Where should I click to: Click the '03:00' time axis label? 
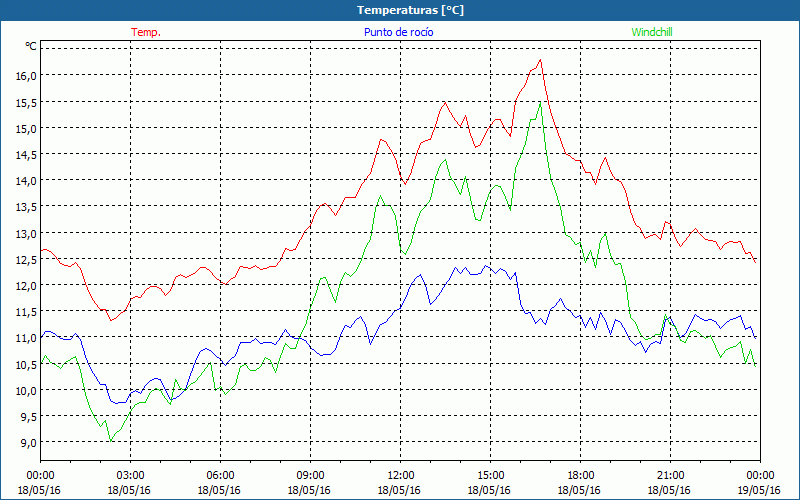tap(130, 475)
